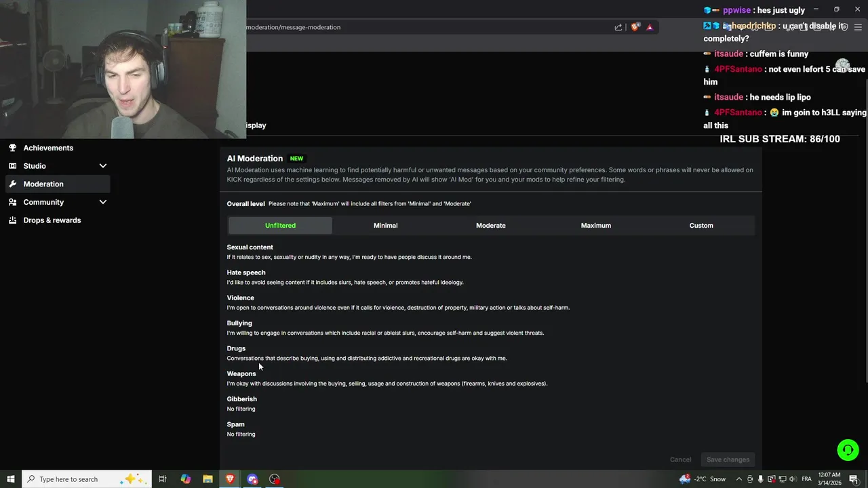Click the Studio icon in the sidebar

coord(13,166)
